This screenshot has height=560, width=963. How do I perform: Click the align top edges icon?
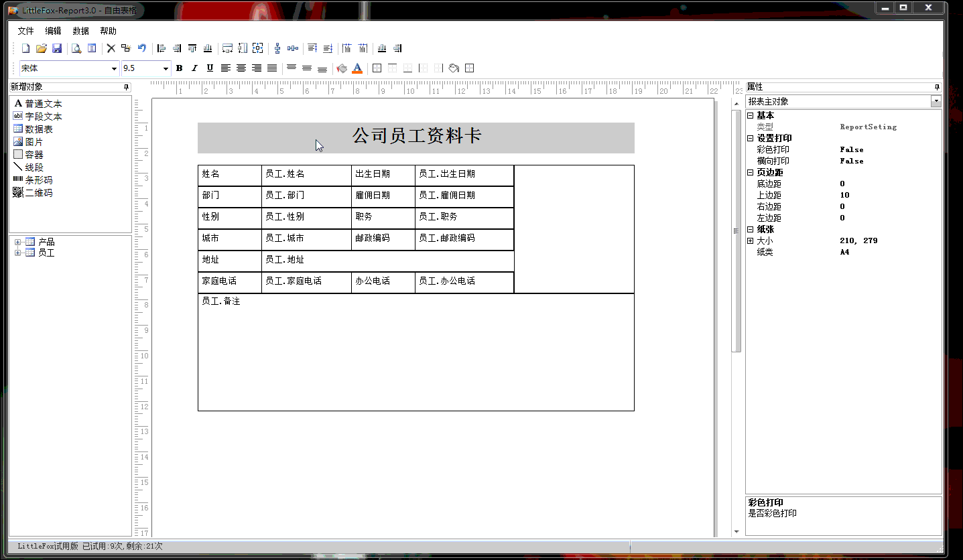point(192,48)
